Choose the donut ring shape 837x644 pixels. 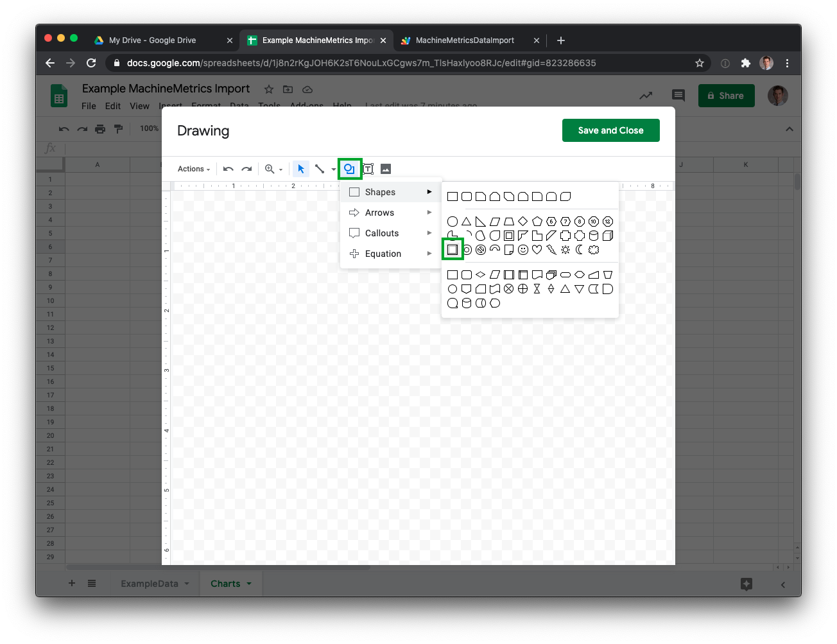point(467,250)
